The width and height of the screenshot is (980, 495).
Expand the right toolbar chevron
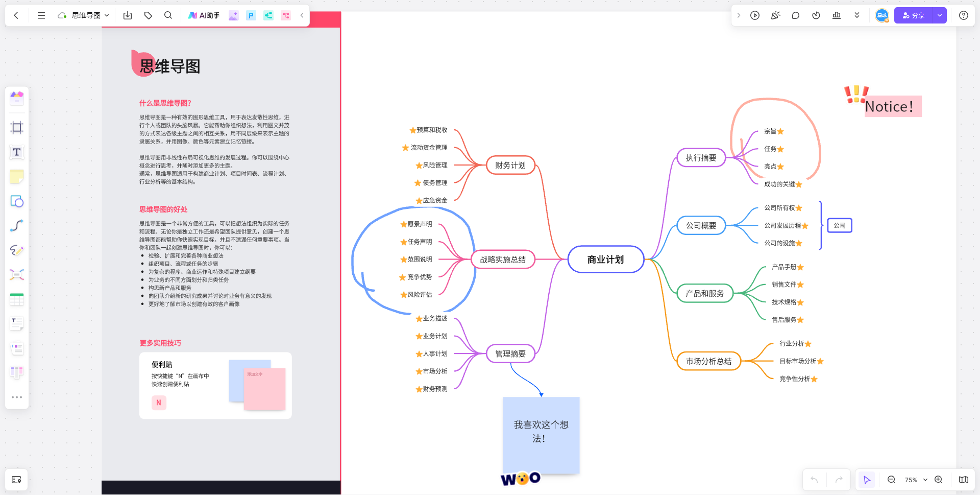point(739,15)
